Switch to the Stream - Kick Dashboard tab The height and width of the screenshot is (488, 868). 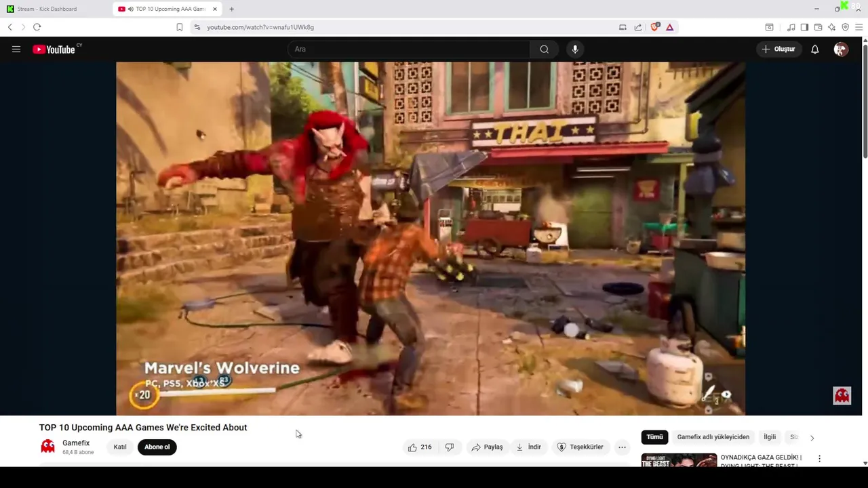pyautogui.click(x=56, y=9)
